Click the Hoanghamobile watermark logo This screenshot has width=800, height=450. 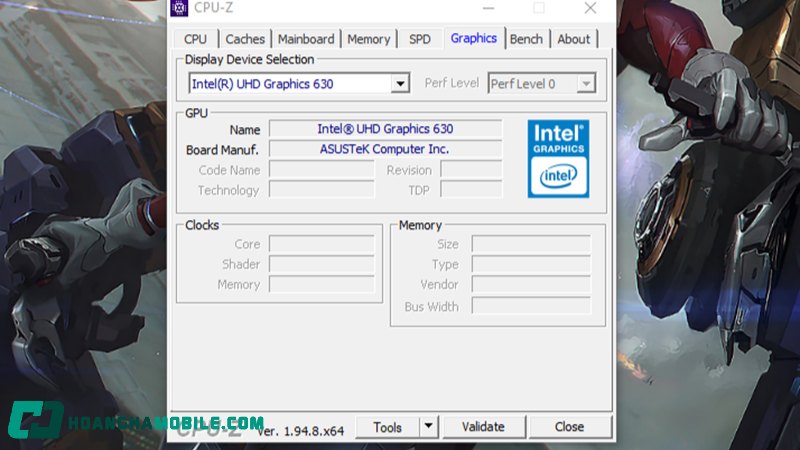(36, 421)
